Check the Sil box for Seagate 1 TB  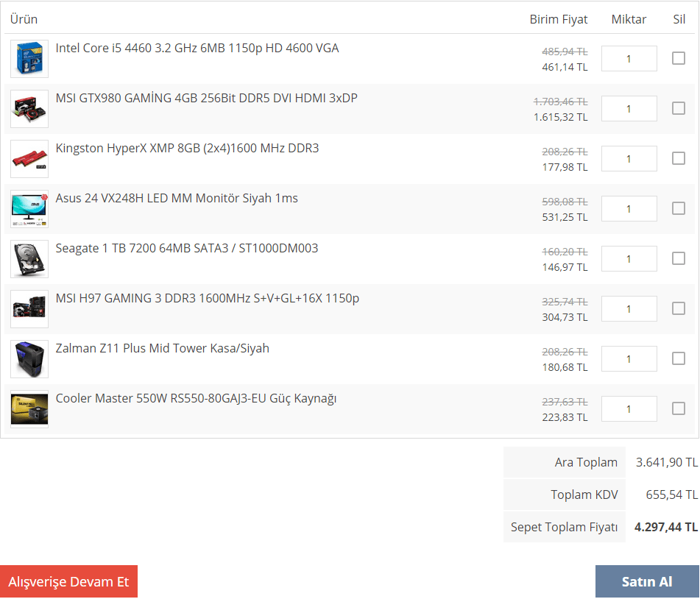point(679,258)
